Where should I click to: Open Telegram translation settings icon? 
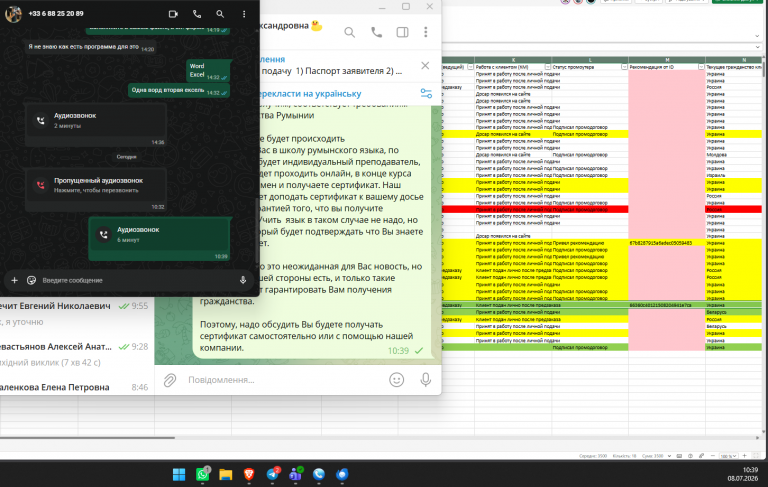tap(426, 93)
